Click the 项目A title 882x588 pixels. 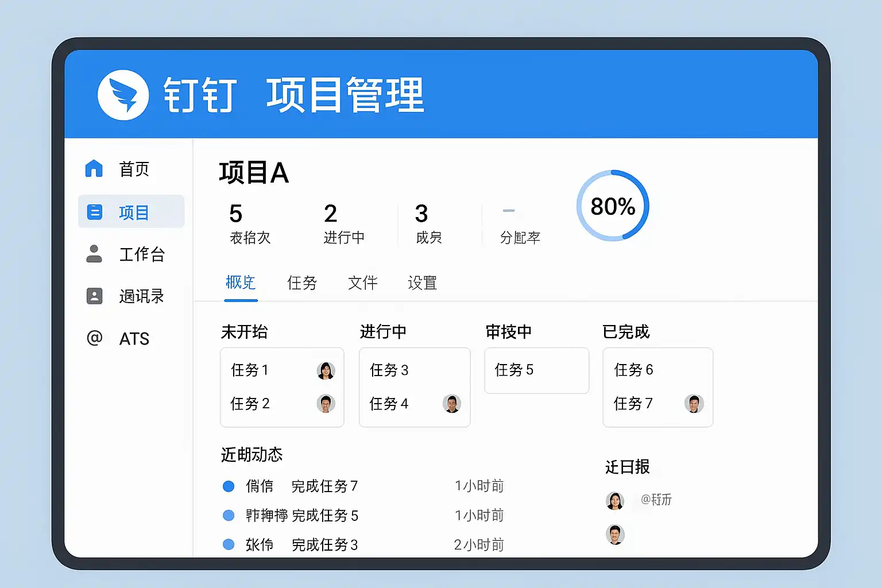click(x=253, y=172)
